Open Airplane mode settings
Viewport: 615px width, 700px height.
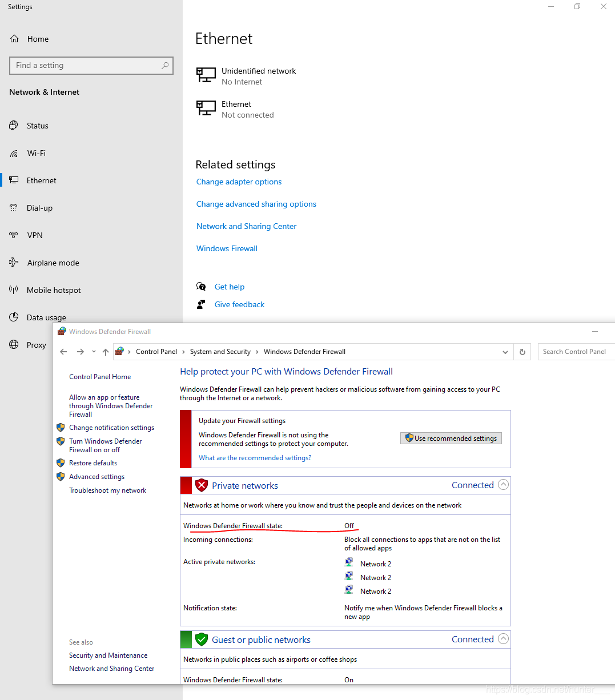pos(53,263)
